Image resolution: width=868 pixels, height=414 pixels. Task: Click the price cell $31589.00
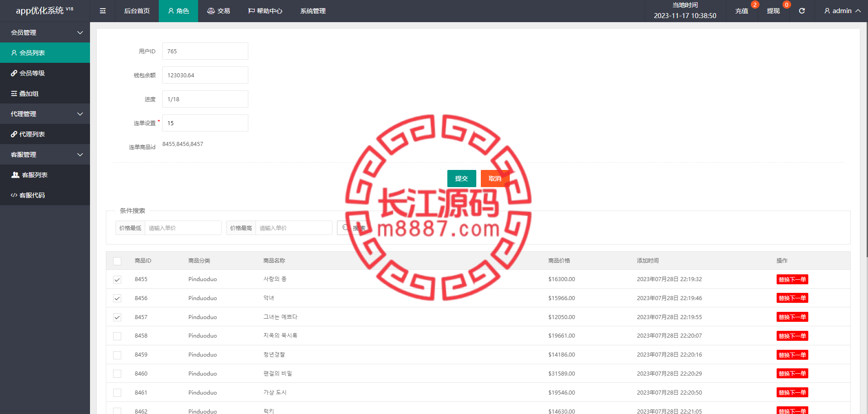click(562, 373)
